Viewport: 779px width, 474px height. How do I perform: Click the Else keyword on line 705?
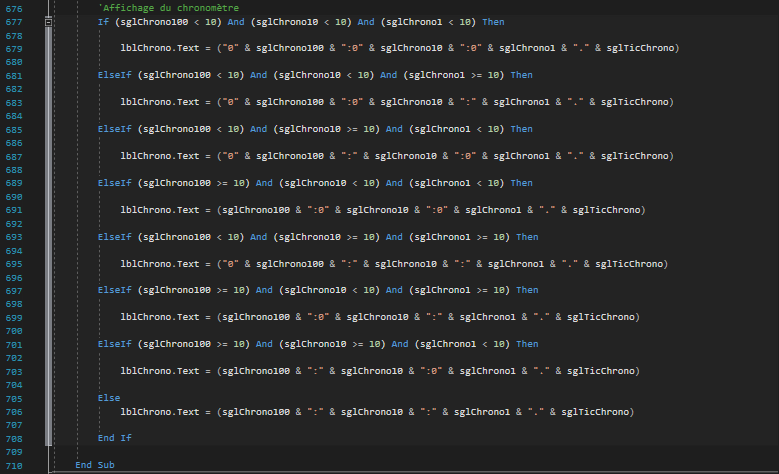click(x=109, y=398)
